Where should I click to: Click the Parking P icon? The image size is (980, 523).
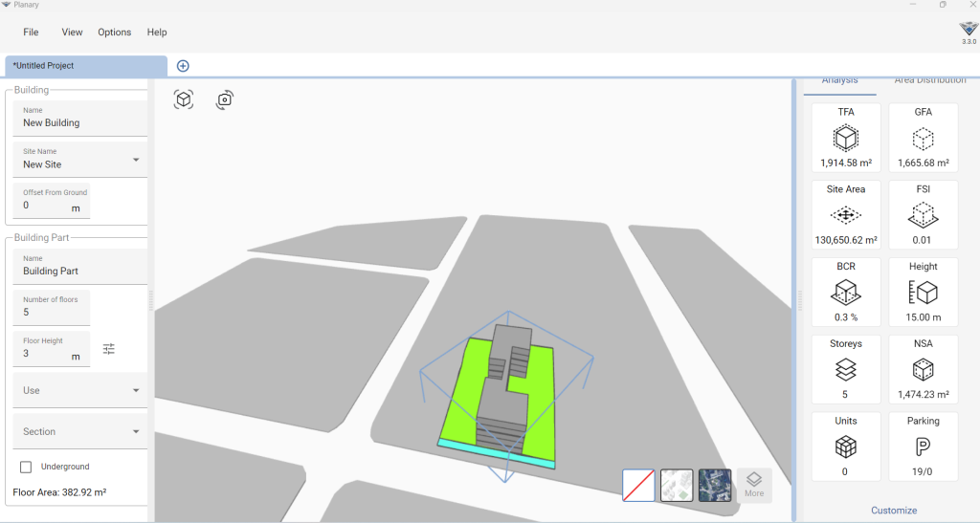coord(924,447)
